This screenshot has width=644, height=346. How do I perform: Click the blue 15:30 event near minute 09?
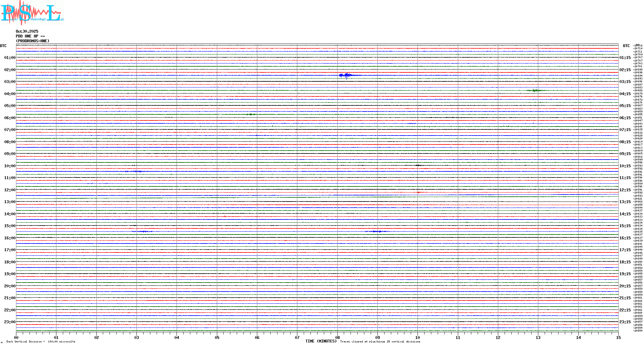[x=376, y=231]
